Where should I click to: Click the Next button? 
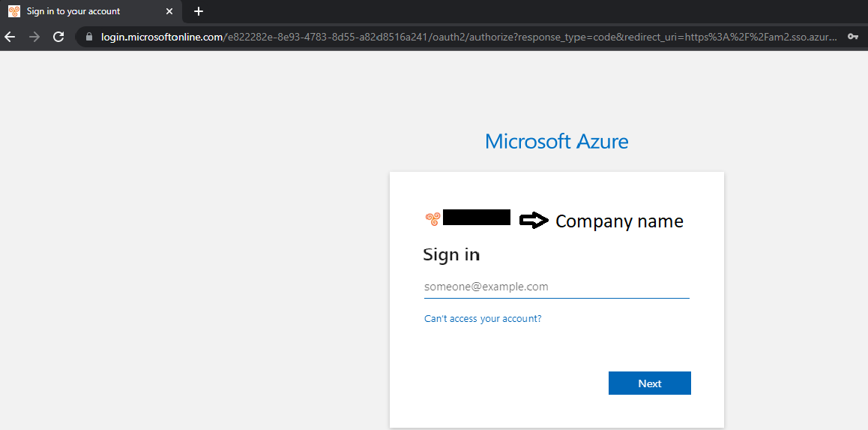(x=649, y=383)
